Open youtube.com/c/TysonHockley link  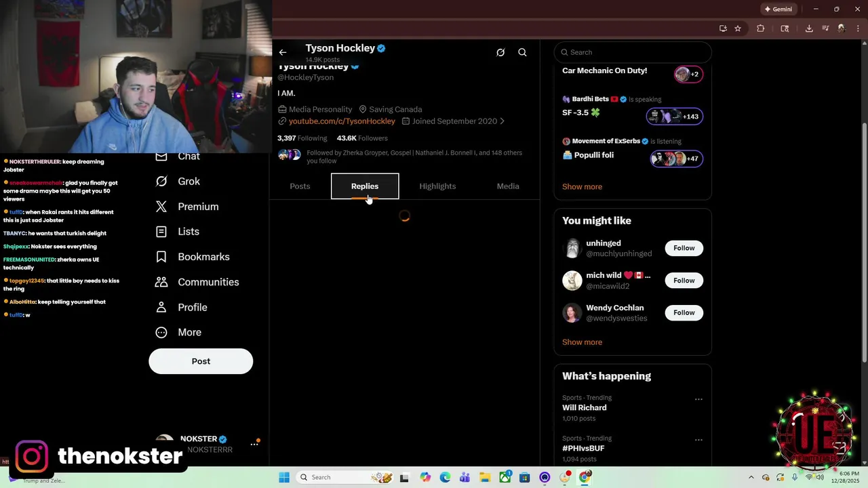pos(342,121)
